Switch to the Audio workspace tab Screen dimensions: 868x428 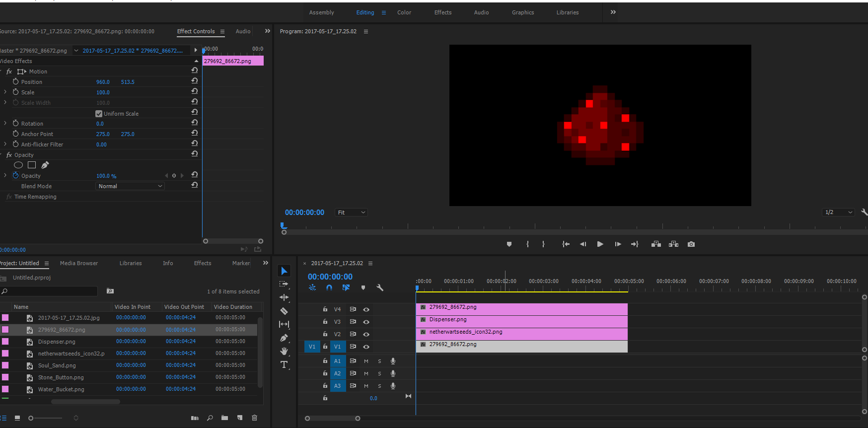(481, 12)
